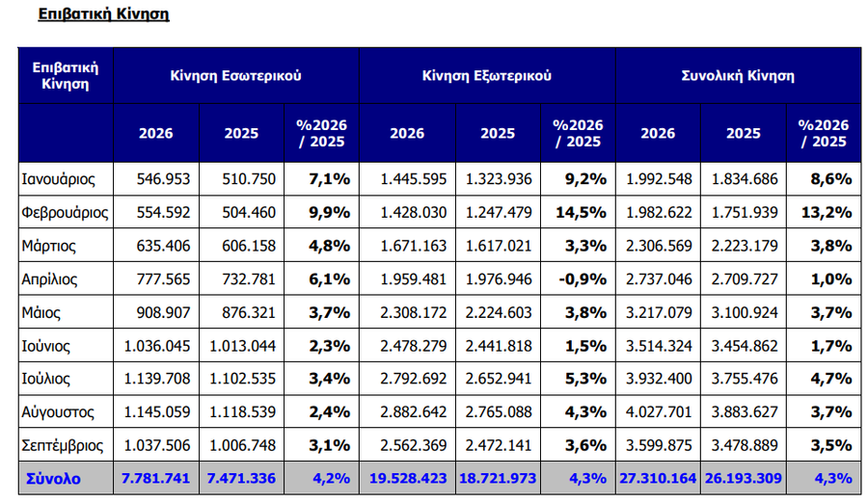Select cell with value 4.027.701
The width and height of the screenshot is (868, 503).
[658, 412]
